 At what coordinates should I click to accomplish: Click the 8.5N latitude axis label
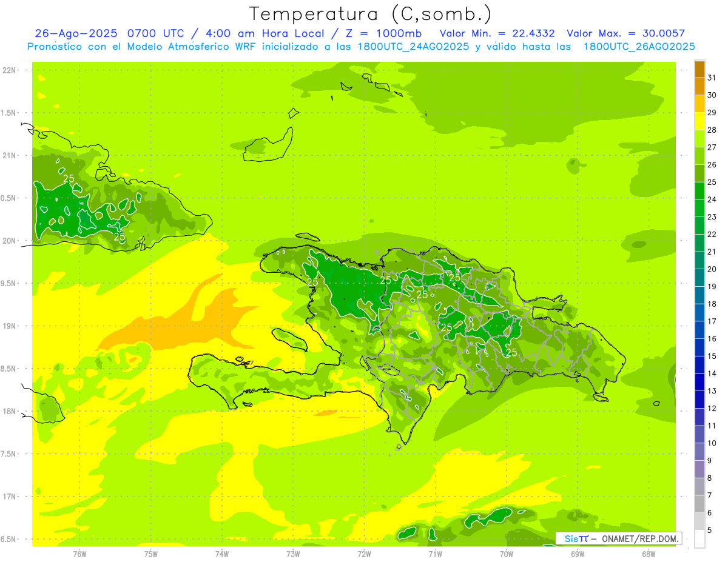pos(10,369)
